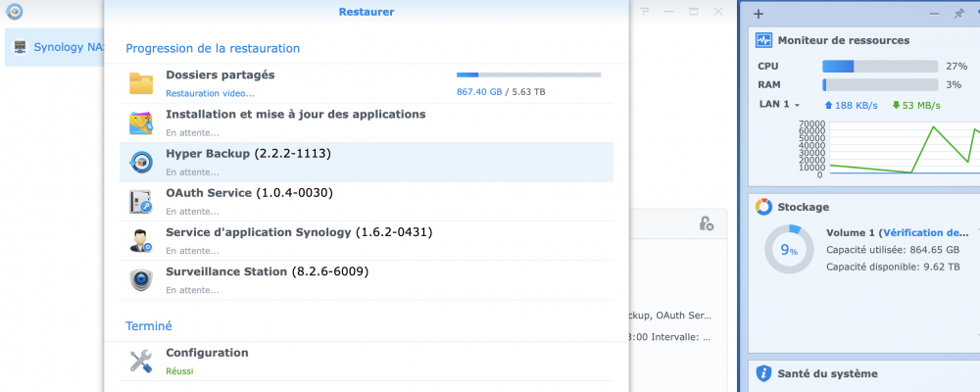Click the Stockage donut icon
Viewport: 980px width, 392px height.
click(x=763, y=207)
